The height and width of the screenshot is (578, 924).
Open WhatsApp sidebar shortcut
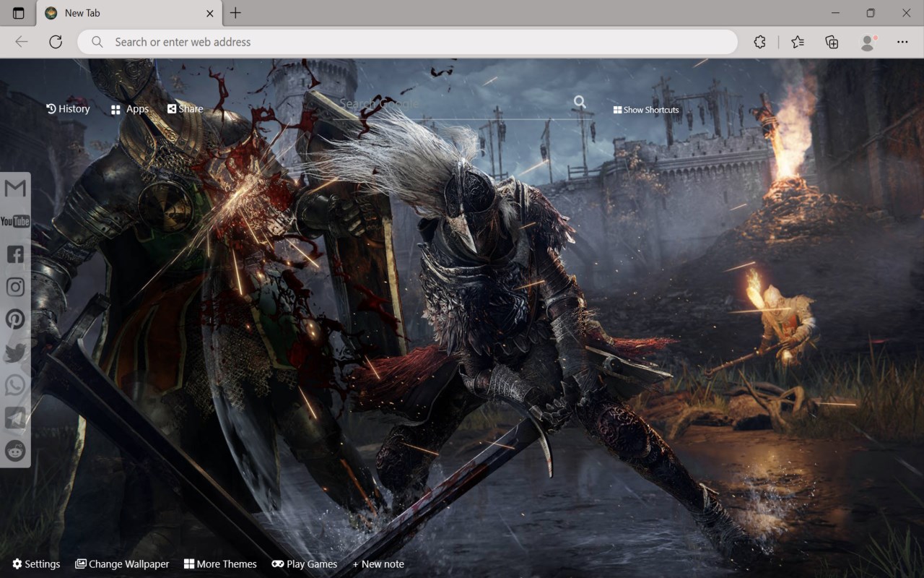point(15,385)
